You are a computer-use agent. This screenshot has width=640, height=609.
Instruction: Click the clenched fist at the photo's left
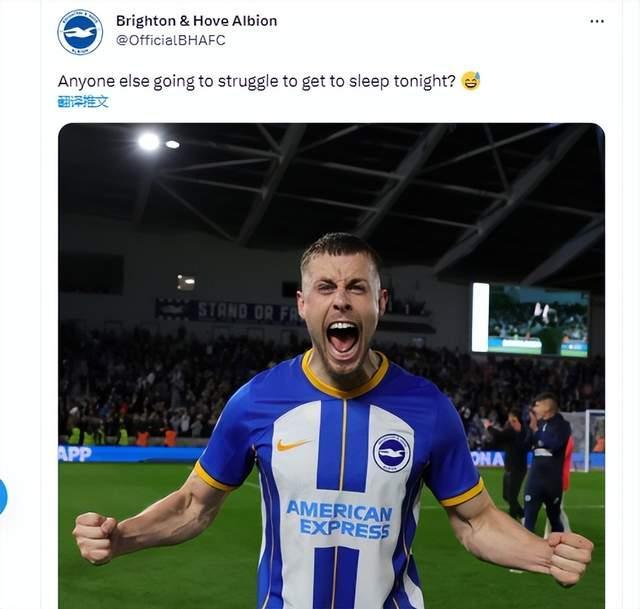pyautogui.click(x=97, y=537)
